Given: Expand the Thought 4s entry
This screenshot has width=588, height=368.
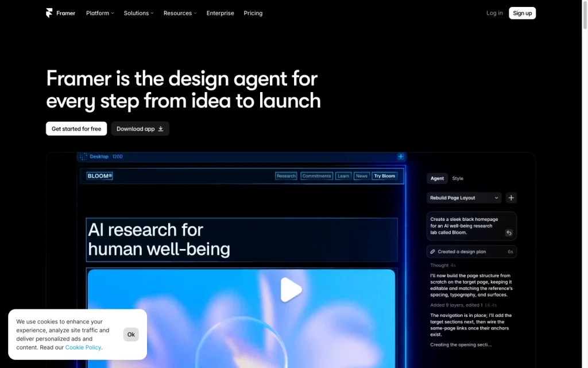Looking at the screenshot, I should point(443,265).
